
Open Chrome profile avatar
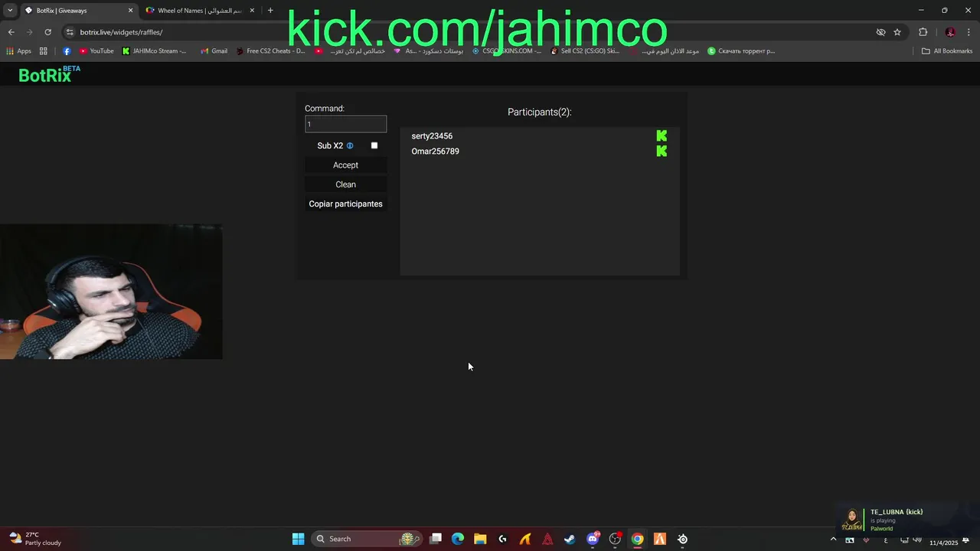(x=950, y=32)
